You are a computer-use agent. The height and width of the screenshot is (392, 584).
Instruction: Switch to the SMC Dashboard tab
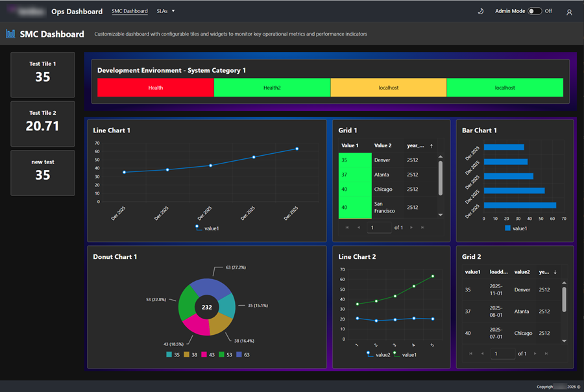tap(130, 11)
